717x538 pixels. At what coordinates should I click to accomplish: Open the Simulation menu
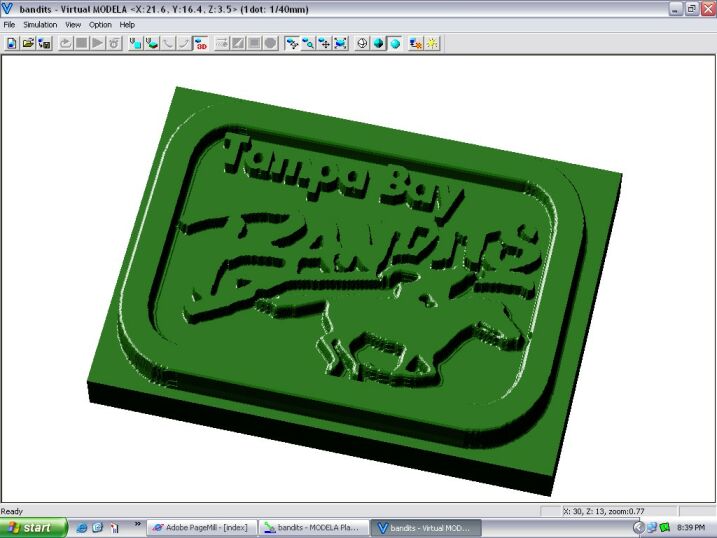click(x=40, y=24)
